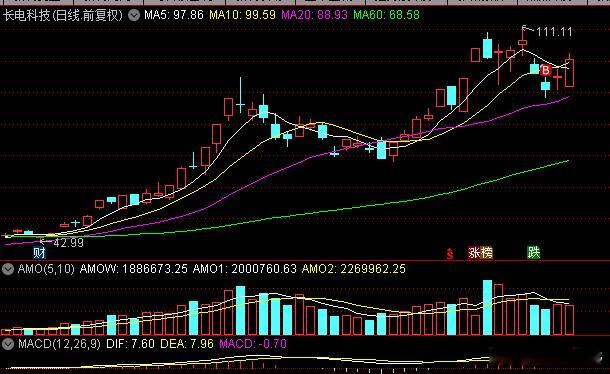This screenshot has width=610, height=374.
Task: Click the red B buy signal marker
Action: tap(545, 70)
